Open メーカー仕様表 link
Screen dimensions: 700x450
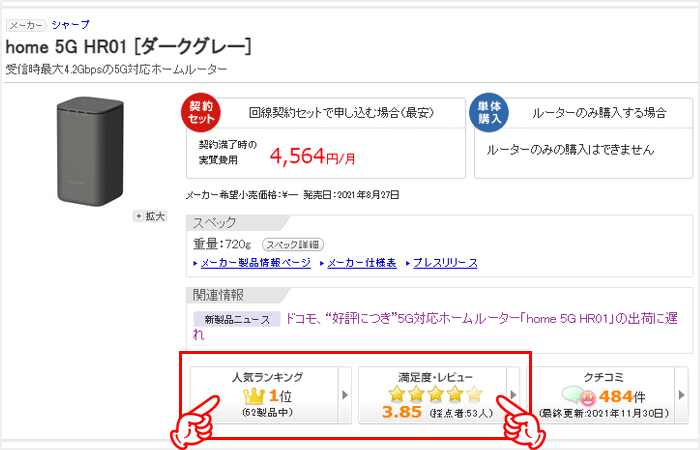(362, 263)
